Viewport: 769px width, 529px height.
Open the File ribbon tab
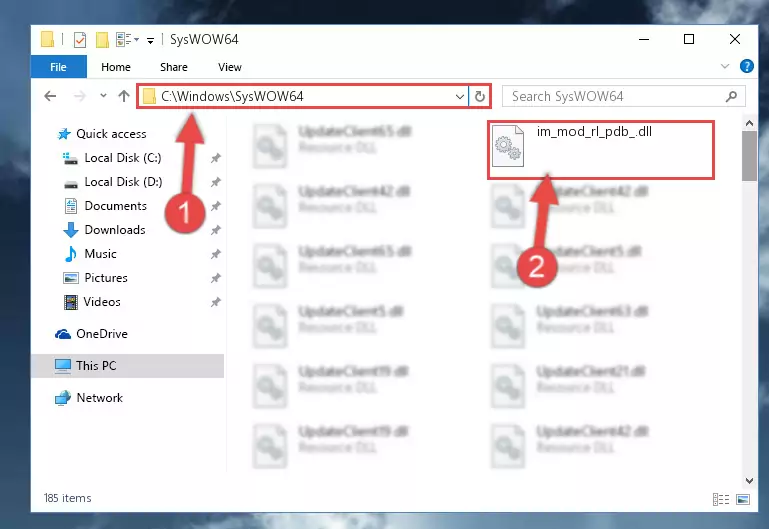(x=58, y=67)
